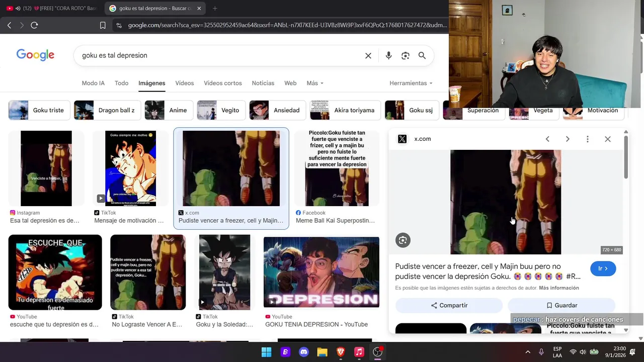Open the Wi-Fi network tray icon

(x=573, y=352)
